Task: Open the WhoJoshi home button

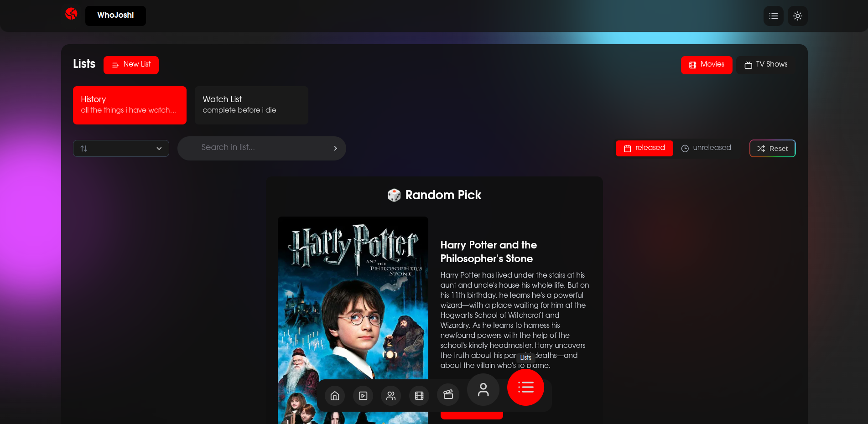Action: (115, 16)
